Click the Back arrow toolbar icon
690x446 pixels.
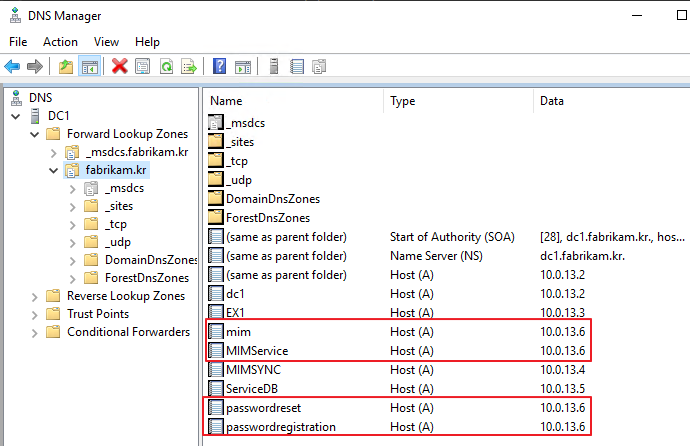tap(12, 67)
